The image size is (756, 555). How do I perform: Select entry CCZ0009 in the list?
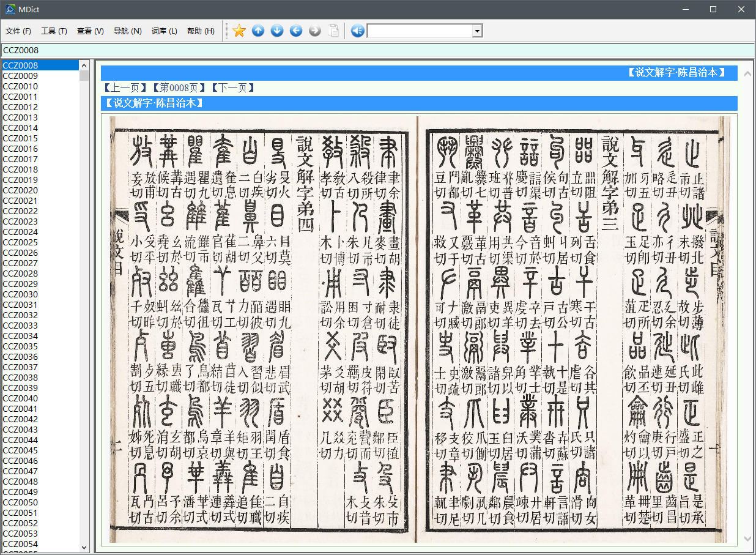point(40,76)
